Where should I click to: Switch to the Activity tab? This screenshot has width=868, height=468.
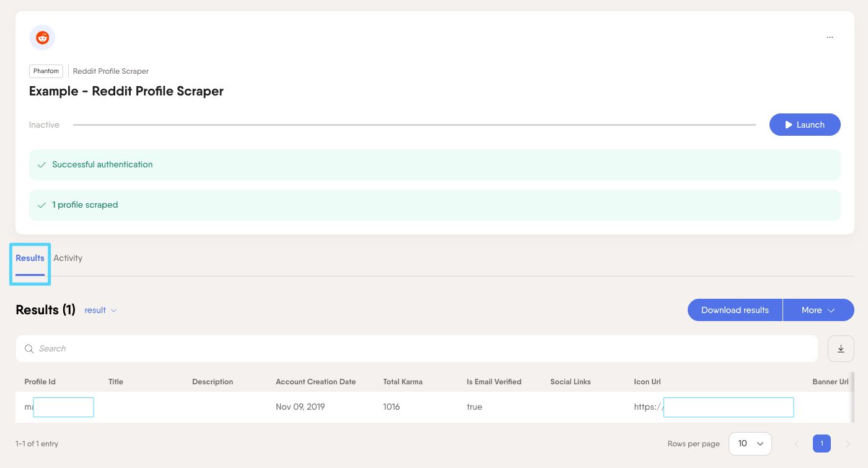pyautogui.click(x=68, y=258)
